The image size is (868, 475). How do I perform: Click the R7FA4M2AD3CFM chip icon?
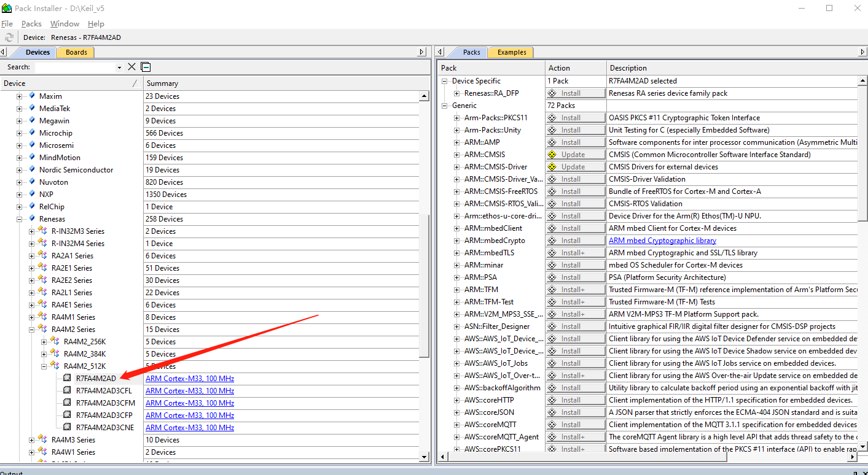pyautogui.click(x=68, y=403)
